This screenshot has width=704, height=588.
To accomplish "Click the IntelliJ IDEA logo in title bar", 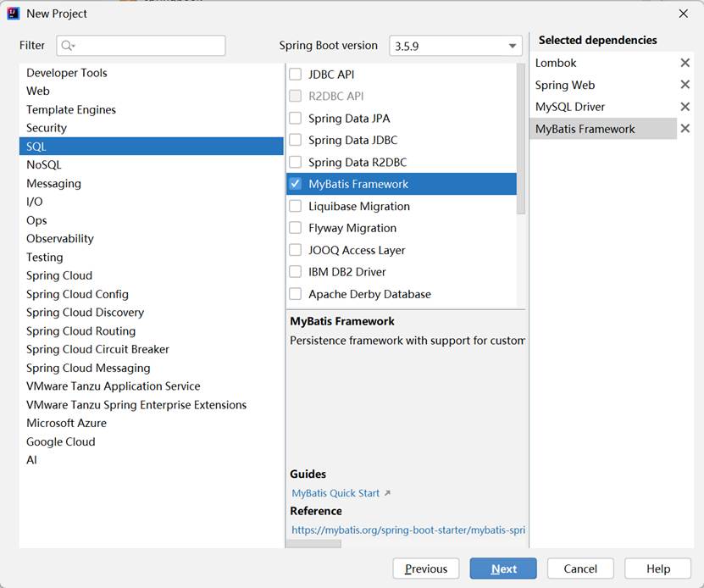I will [13, 14].
